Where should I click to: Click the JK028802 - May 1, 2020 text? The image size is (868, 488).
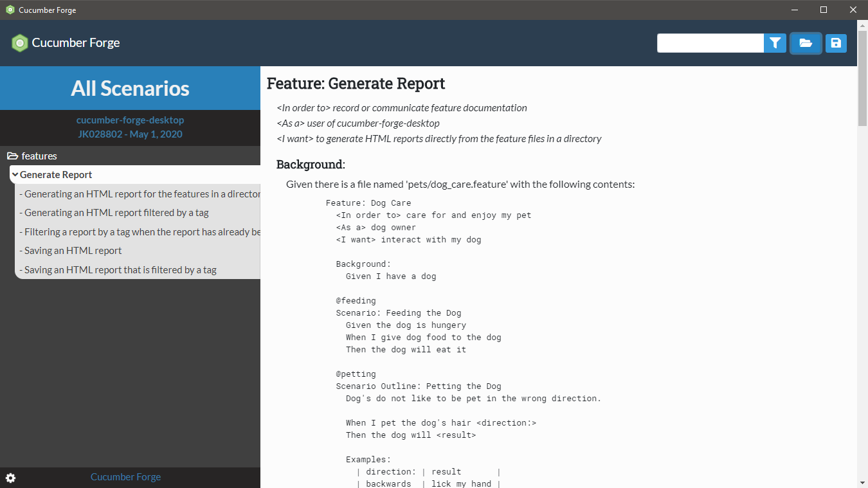pos(130,134)
